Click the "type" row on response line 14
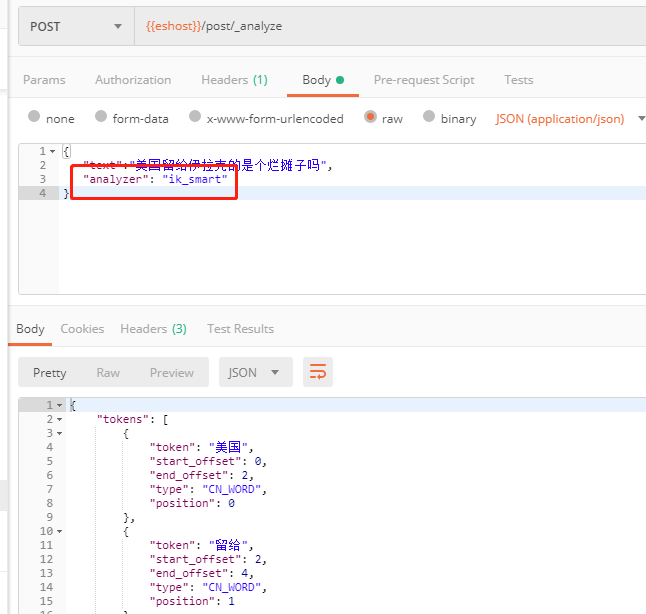Screen dimensions: 646x614 (x=208, y=588)
